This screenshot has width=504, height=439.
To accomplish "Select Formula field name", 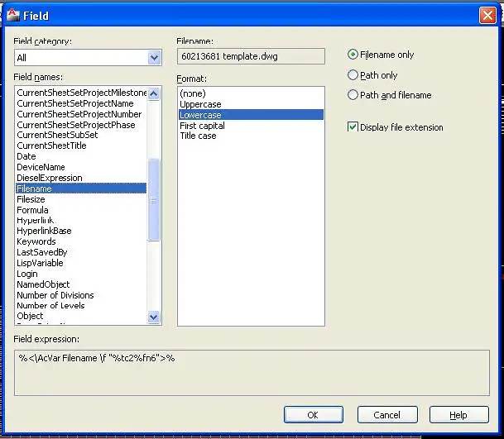I will pos(81,210).
